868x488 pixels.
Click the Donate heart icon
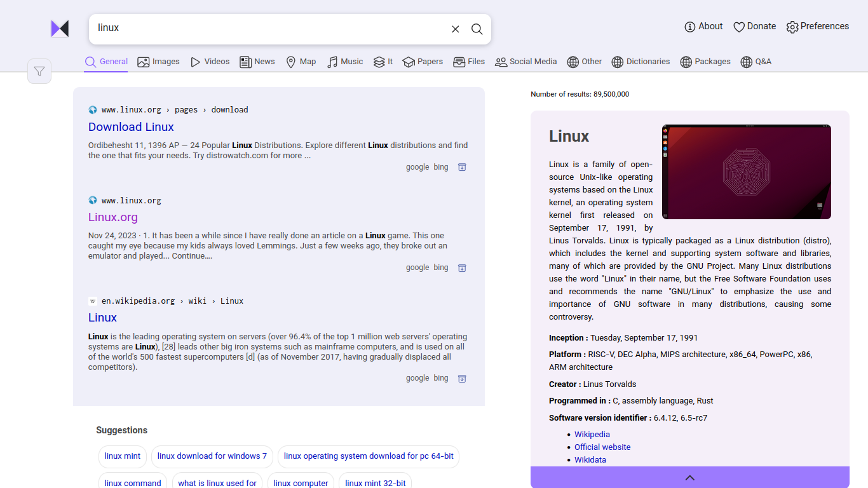[739, 27]
